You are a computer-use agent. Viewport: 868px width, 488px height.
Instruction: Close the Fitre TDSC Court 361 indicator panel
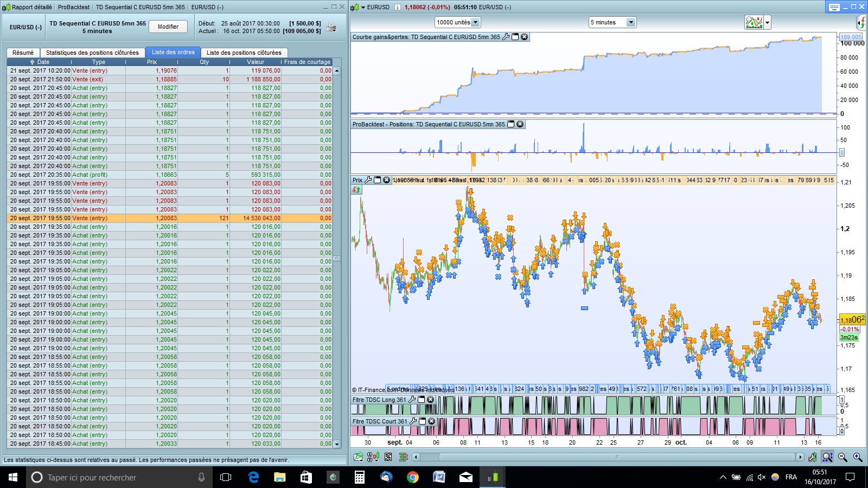[431, 421]
